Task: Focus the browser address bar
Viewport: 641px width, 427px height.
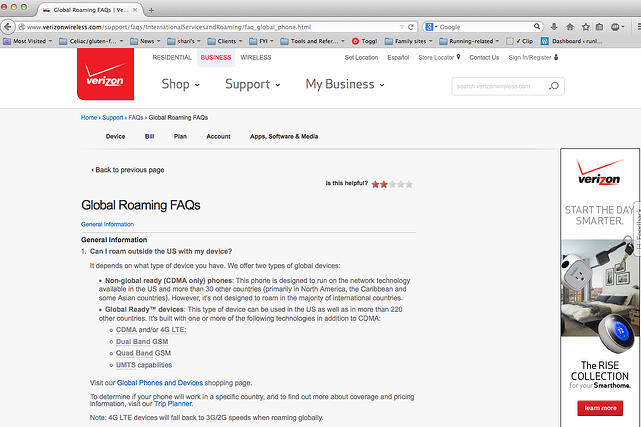Action: (213, 27)
